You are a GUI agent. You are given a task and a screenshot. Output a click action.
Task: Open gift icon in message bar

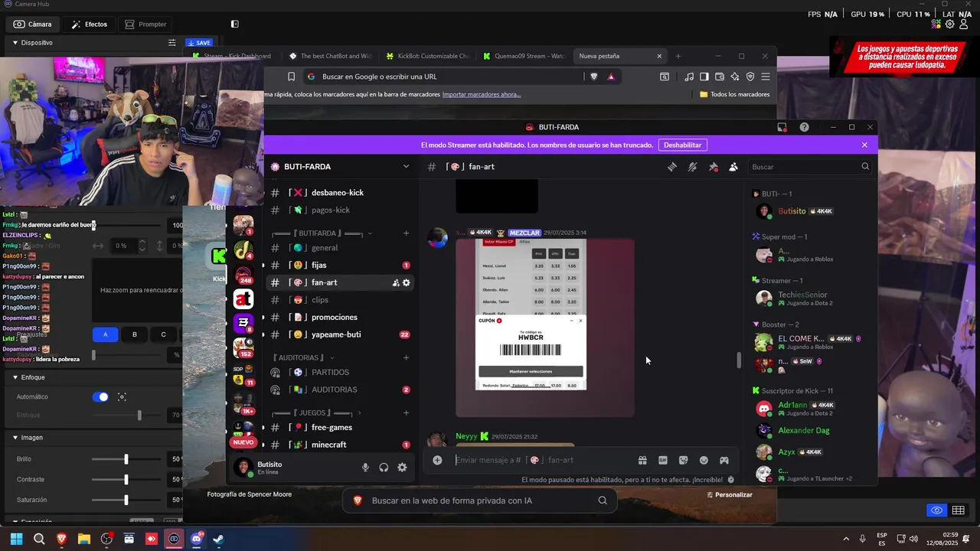point(642,460)
